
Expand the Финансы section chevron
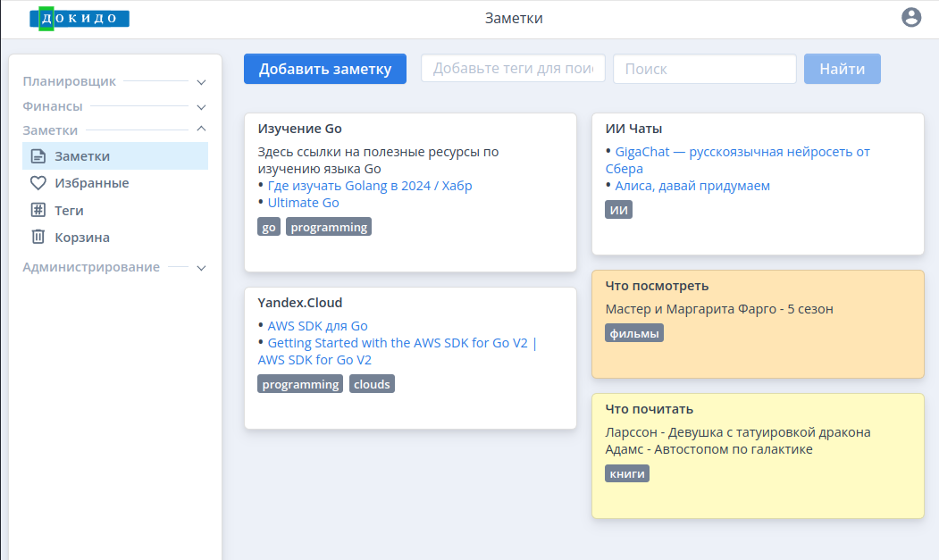click(201, 107)
